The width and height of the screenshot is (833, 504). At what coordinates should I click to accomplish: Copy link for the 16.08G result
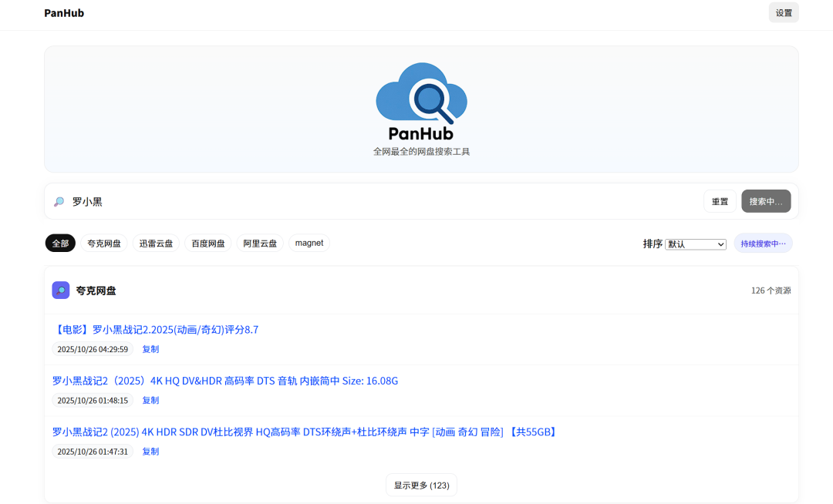pyautogui.click(x=150, y=401)
